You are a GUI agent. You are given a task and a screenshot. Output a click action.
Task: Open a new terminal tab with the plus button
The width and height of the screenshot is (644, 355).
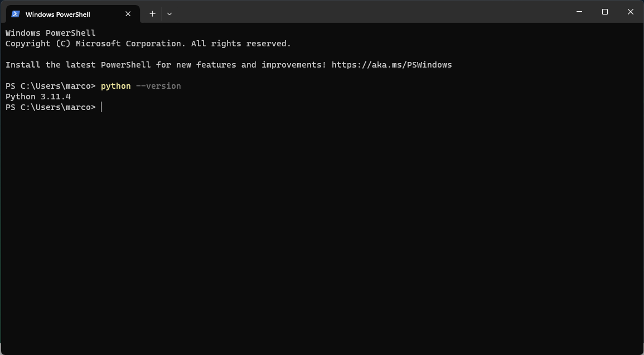152,13
